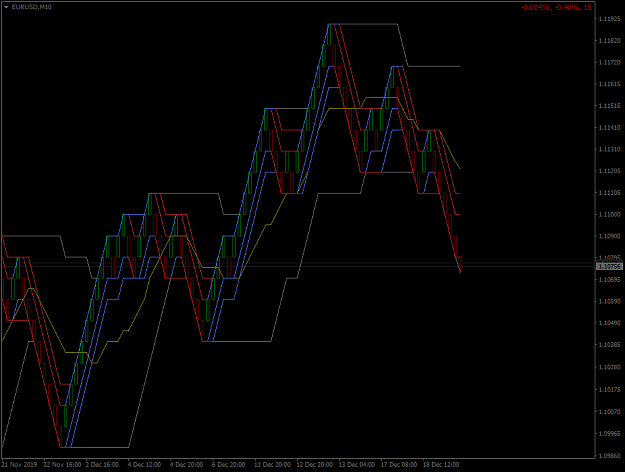Click the red -0.00450, -0.40%, 15 readout

click(556, 7)
